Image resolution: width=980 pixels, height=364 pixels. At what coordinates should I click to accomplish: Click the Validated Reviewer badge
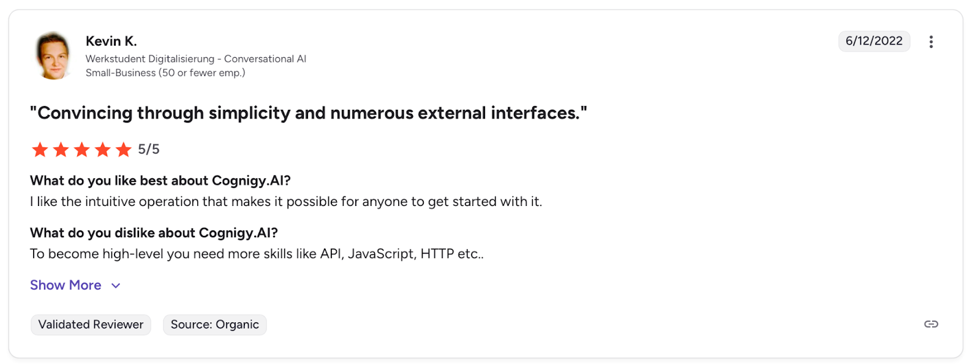tap(91, 325)
